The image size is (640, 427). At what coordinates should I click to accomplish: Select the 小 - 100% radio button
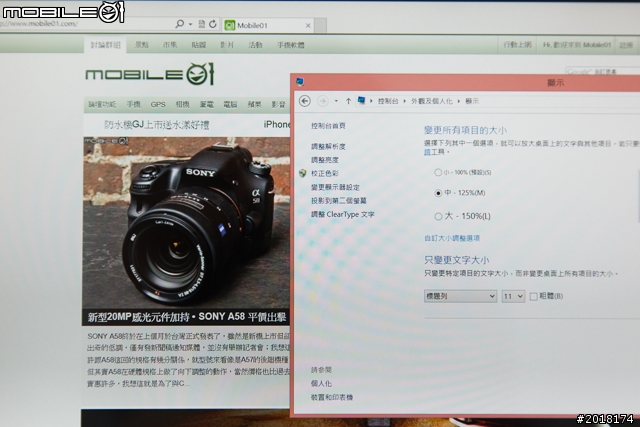click(438, 172)
